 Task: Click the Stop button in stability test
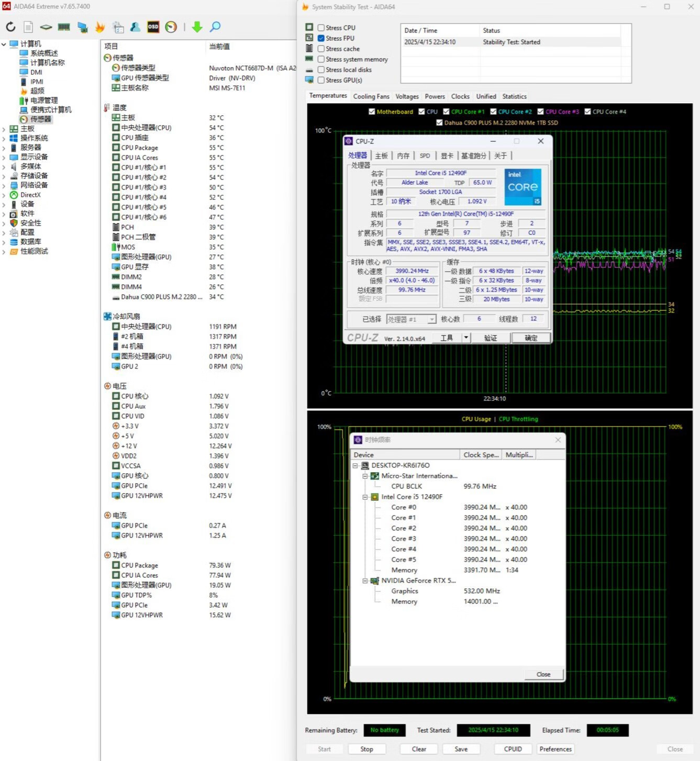pyautogui.click(x=366, y=749)
